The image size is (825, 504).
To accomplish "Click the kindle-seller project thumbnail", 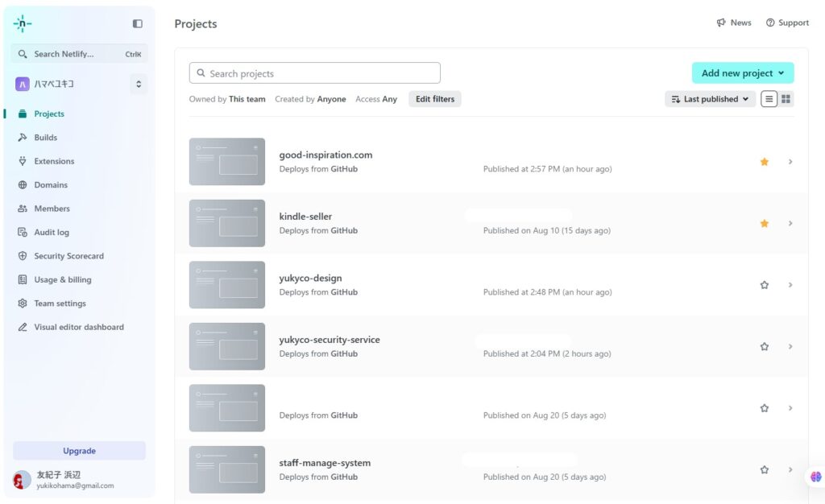I will (x=227, y=223).
